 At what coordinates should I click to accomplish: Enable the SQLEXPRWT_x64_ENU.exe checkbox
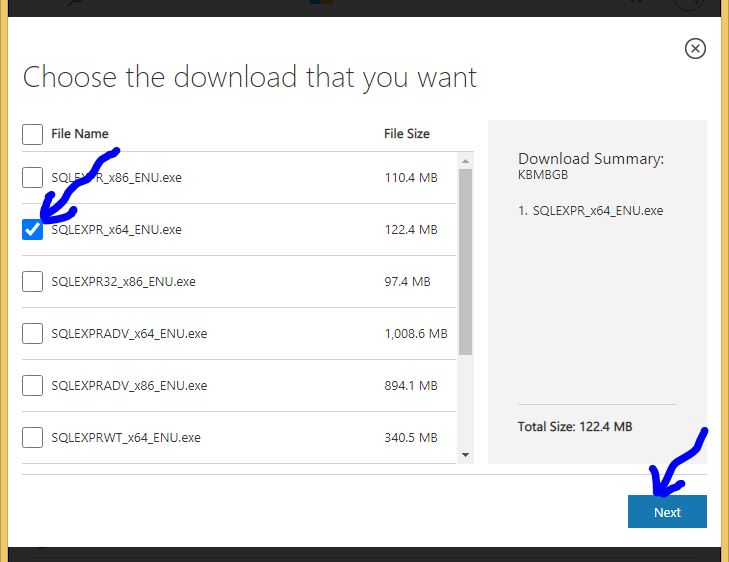[x=33, y=438]
